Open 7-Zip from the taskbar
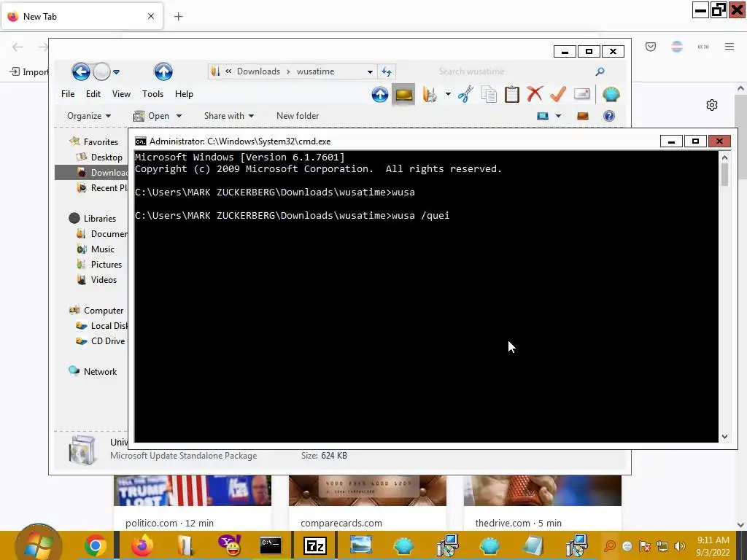 [x=315, y=545]
